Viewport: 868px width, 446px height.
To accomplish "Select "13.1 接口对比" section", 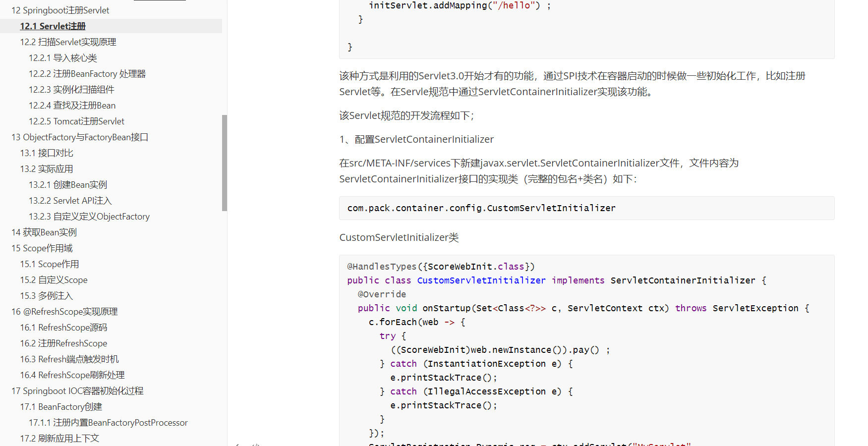I will tap(47, 153).
